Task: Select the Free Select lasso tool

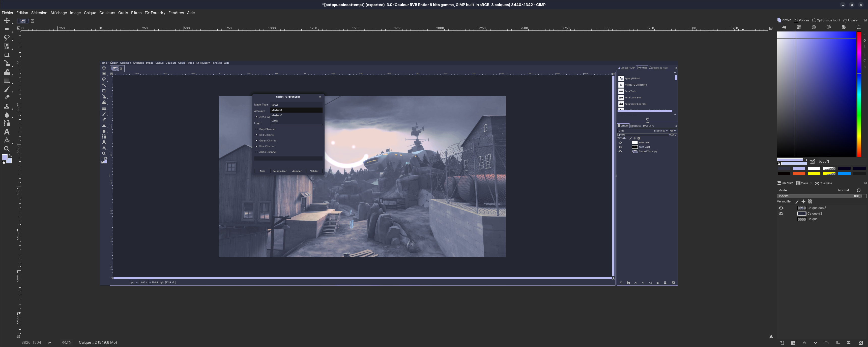Action: (x=7, y=37)
